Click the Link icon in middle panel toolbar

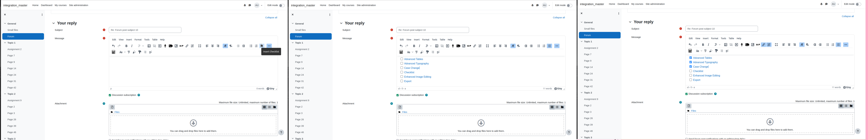(x=474, y=46)
